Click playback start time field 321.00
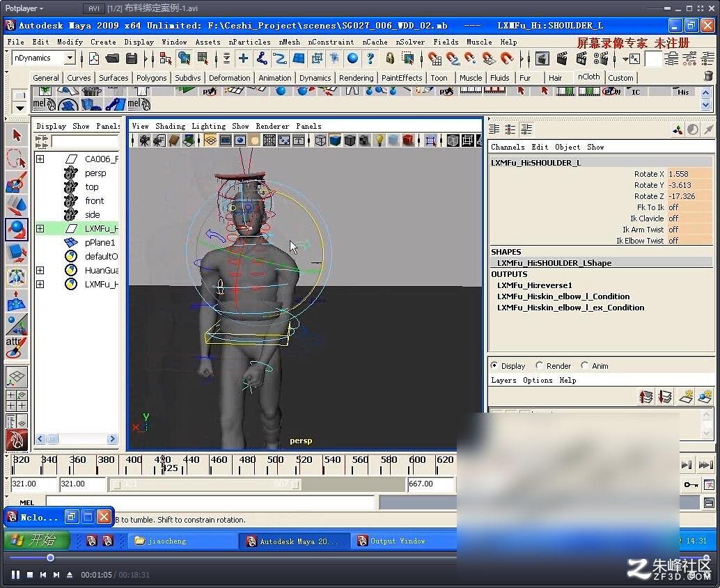Image resolution: width=720 pixels, height=588 pixels. 81,484
